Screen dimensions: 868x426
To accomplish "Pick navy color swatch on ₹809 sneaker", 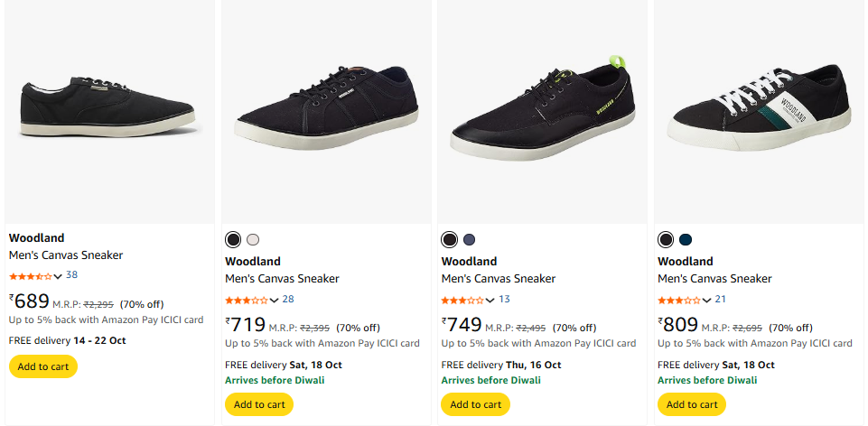I will (686, 239).
